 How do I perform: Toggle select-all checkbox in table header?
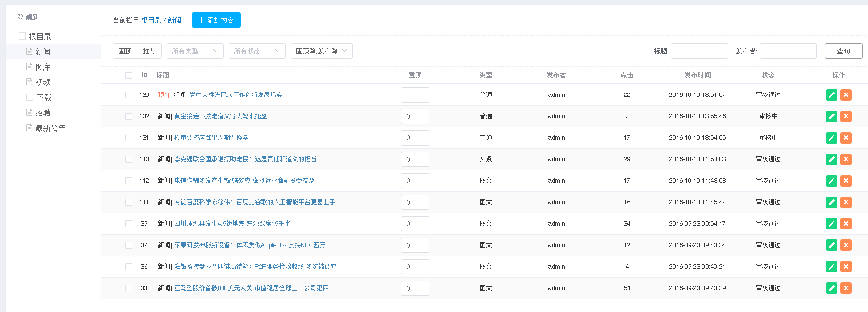129,75
